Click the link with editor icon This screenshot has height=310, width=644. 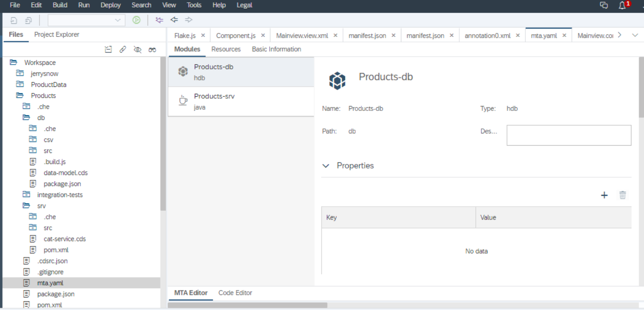point(123,50)
